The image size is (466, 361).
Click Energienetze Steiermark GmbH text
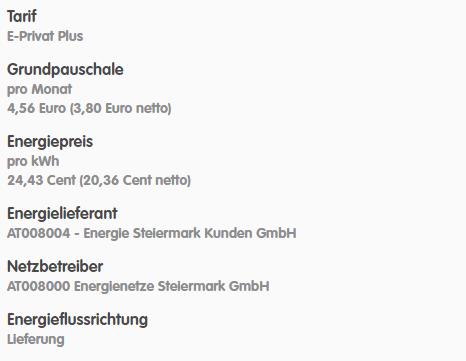(x=172, y=286)
